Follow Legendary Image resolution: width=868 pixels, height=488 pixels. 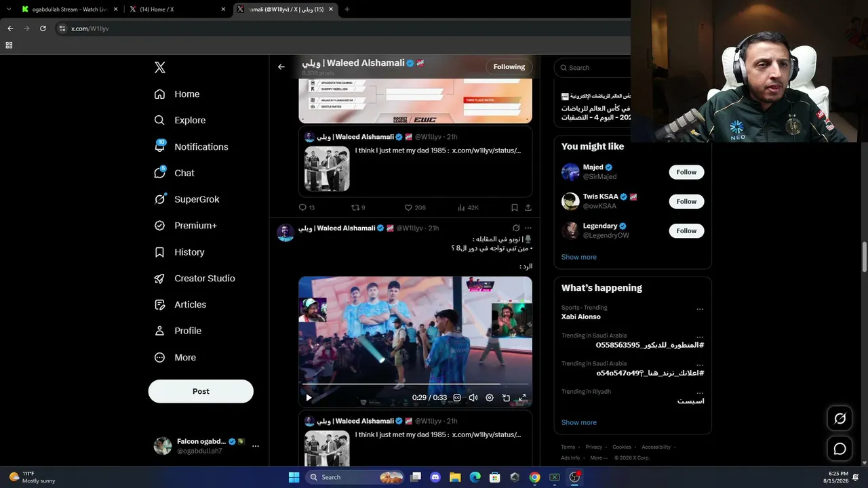point(686,230)
